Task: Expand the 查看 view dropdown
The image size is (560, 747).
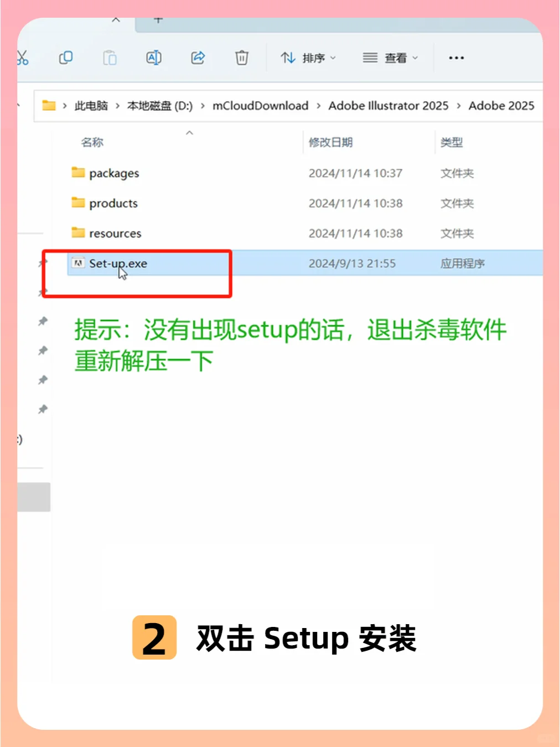Action: tap(390, 58)
